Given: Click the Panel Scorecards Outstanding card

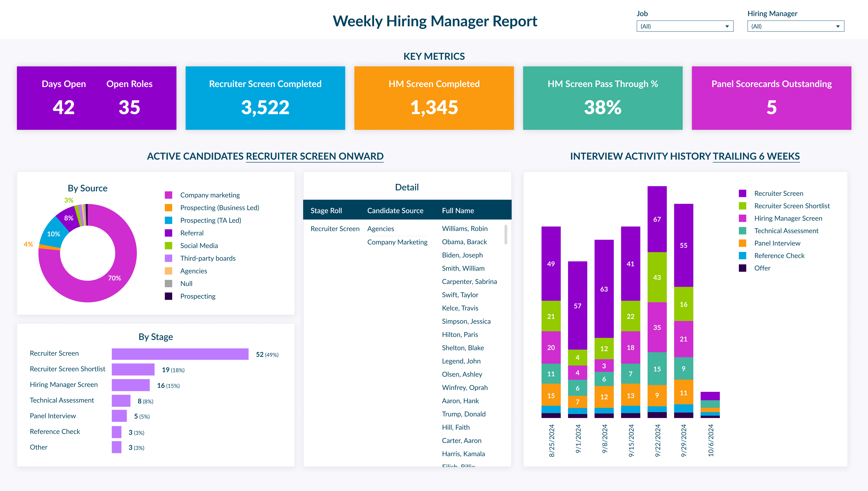Looking at the screenshot, I should pyautogui.click(x=772, y=98).
